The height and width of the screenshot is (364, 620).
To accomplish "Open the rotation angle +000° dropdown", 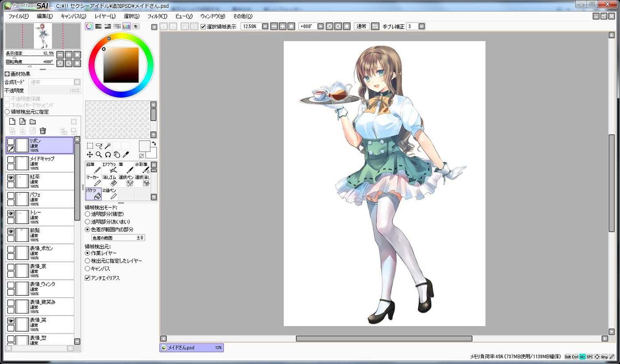I will click(320, 27).
